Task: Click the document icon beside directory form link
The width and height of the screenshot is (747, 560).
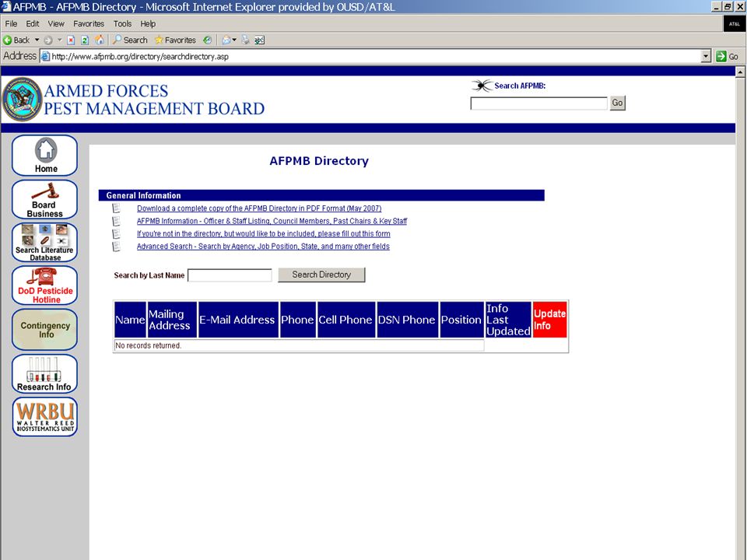Action: tap(116, 234)
